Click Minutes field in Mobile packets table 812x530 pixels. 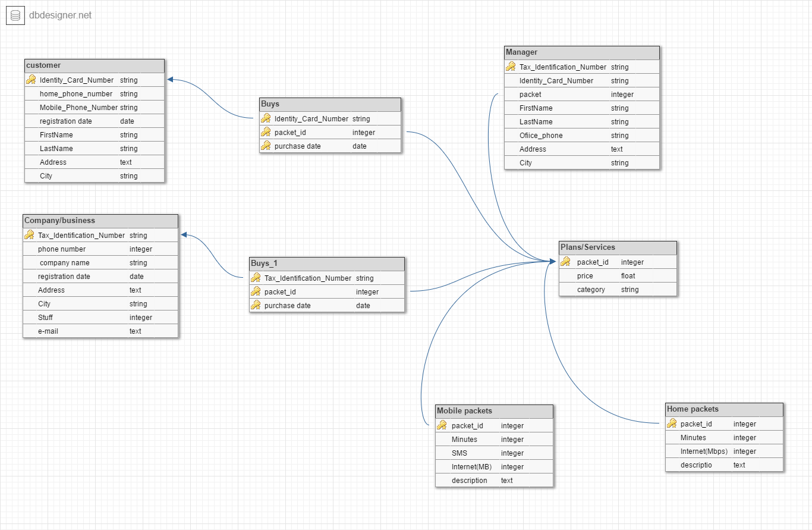(495, 440)
